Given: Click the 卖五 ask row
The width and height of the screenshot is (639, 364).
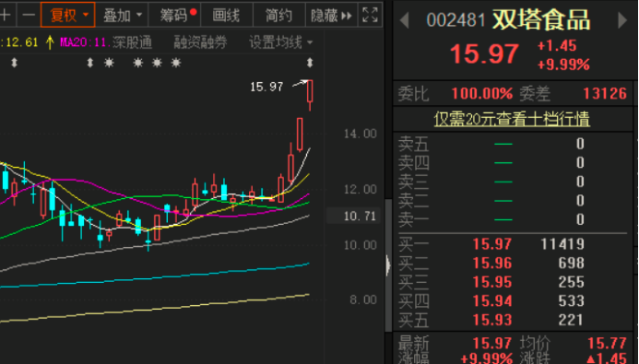Looking at the screenshot, I should [x=513, y=144].
